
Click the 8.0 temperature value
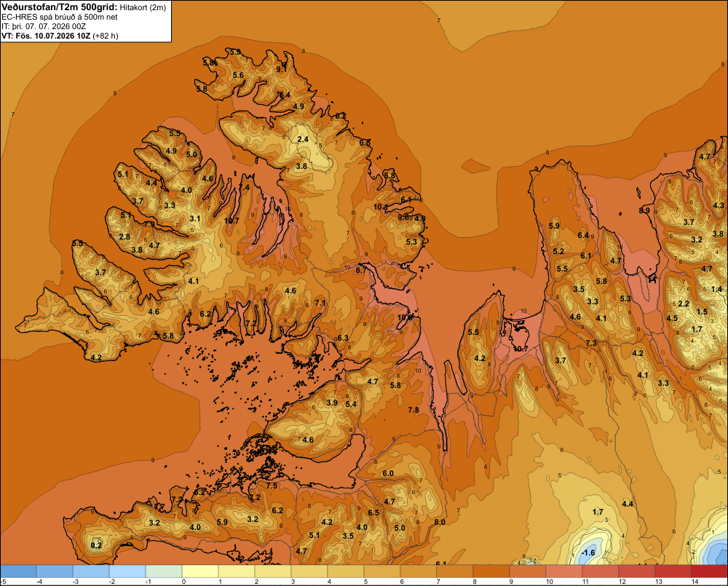439,522
